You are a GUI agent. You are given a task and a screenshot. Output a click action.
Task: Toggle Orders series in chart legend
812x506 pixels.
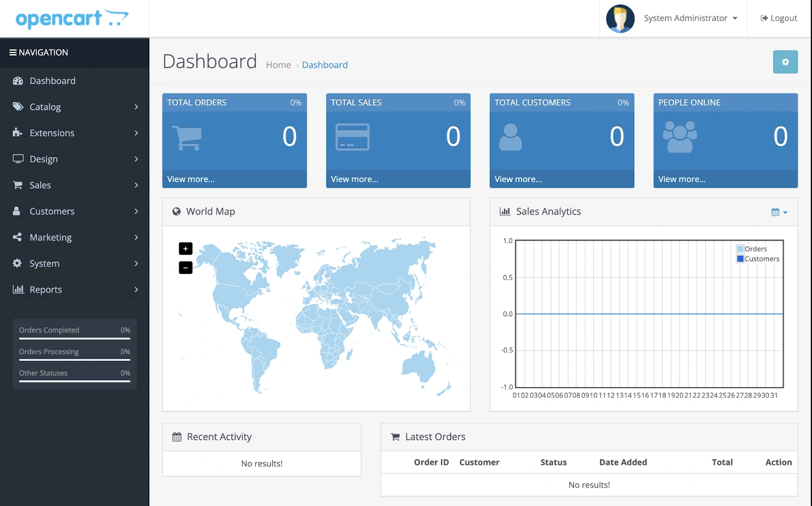[x=740, y=249]
